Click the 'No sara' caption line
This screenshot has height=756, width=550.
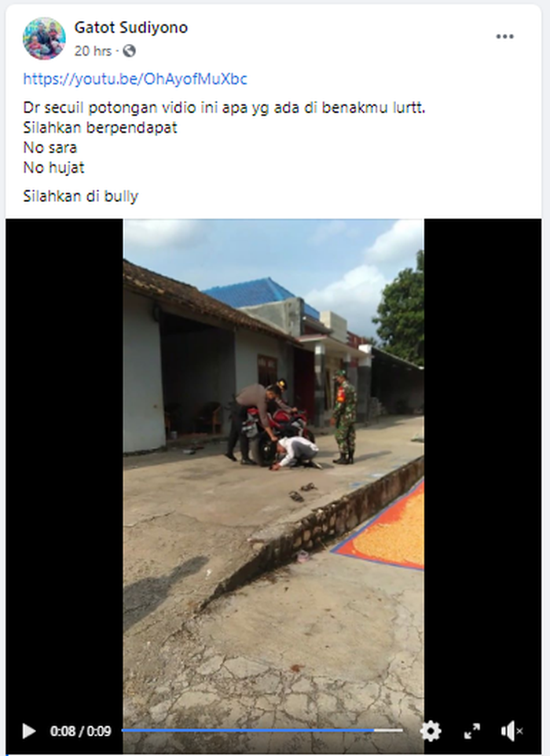[50, 148]
